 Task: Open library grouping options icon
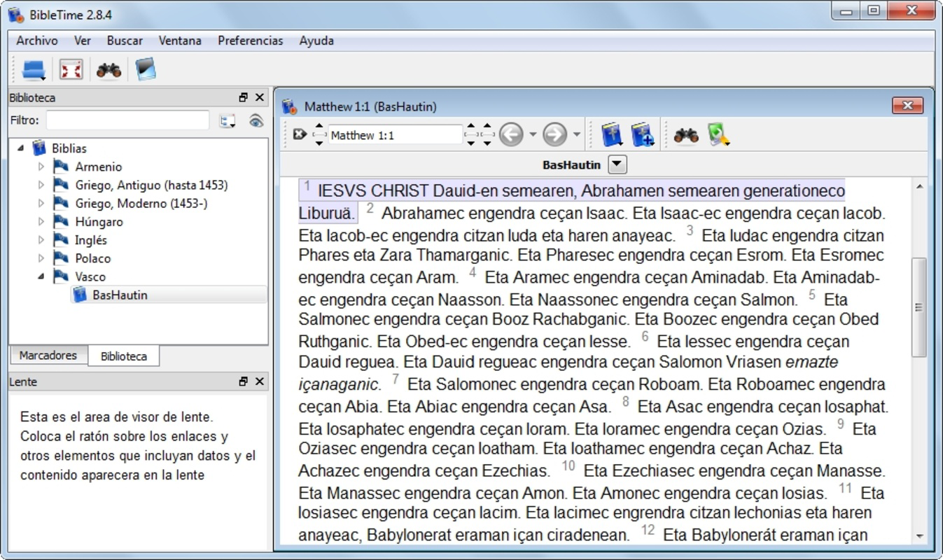[227, 121]
